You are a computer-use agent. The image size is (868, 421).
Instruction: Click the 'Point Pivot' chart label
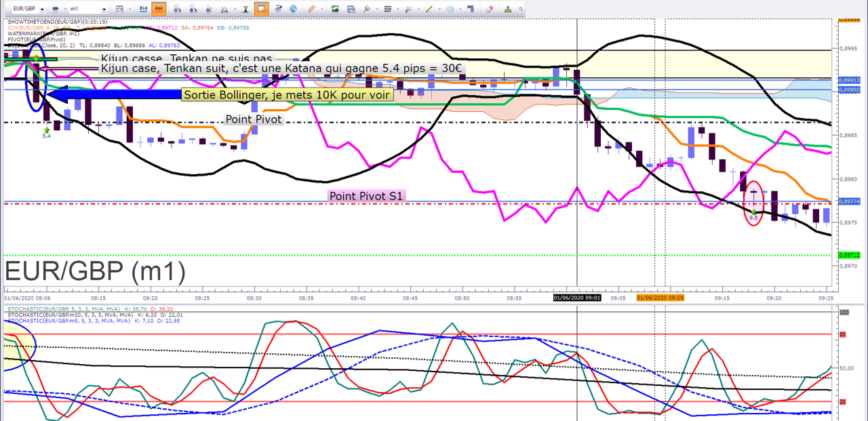tap(253, 119)
